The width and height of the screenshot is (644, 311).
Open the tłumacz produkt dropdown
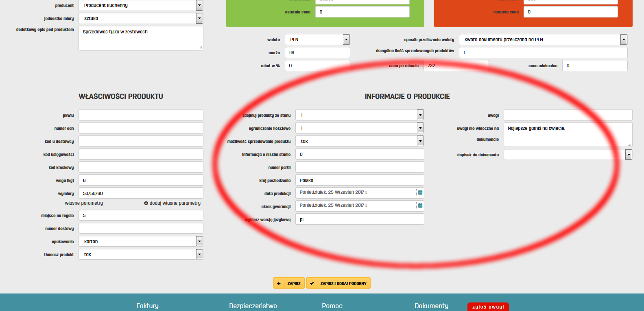click(x=199, y=254)
